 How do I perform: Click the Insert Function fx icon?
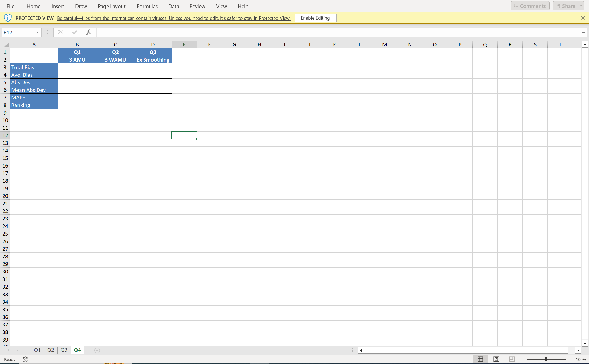pyautogui.click(x=89, y=32)
